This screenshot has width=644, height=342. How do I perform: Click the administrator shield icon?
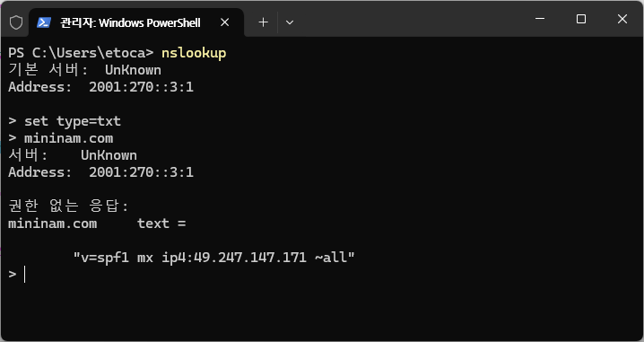pos(16,22)
